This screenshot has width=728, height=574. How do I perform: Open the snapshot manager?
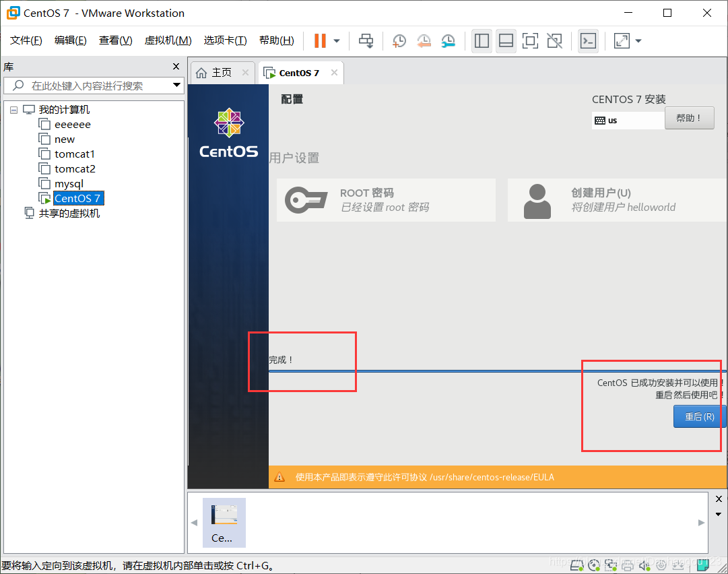[448, 41]
